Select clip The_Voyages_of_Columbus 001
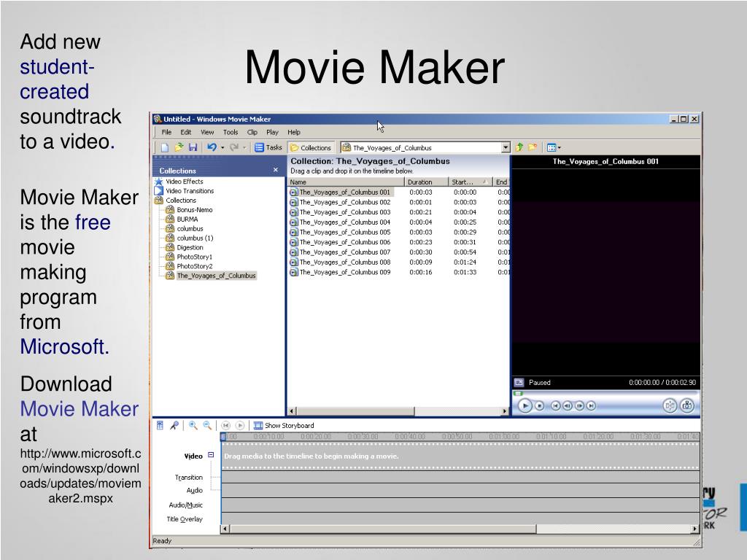Image resolution: width=747 pixels, height=560 pixels. [345, 192]
